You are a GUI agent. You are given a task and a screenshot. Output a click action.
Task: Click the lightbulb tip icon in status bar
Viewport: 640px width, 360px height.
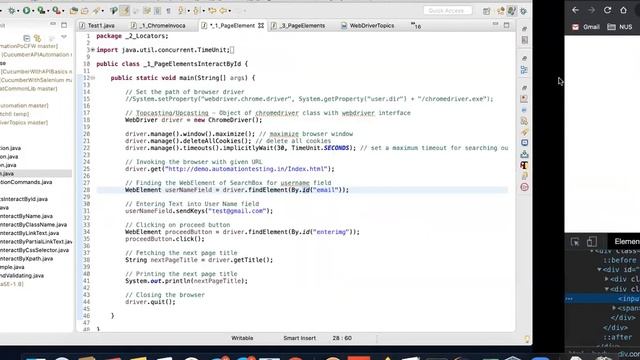[527, 339]
